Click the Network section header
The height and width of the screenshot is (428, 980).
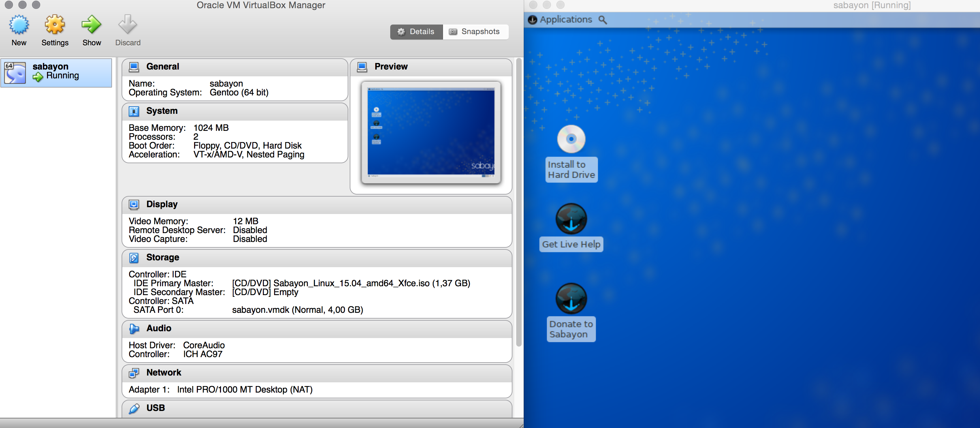[163, 372]
